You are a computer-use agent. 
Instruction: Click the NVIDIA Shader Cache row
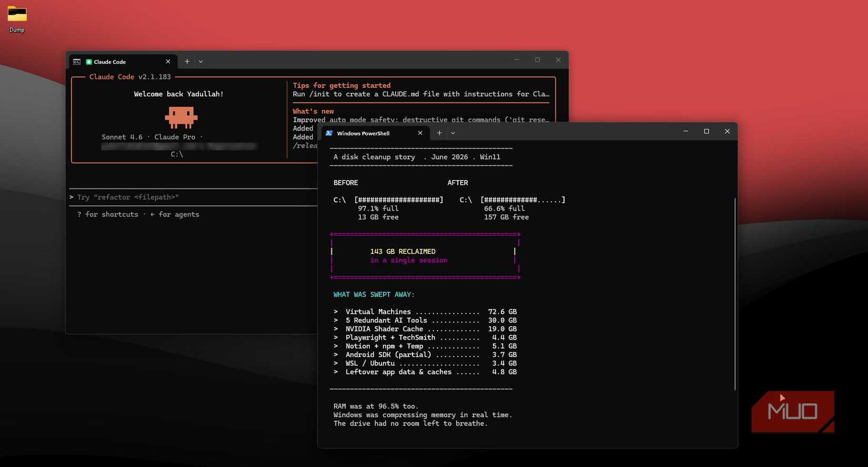click(425, 329)
